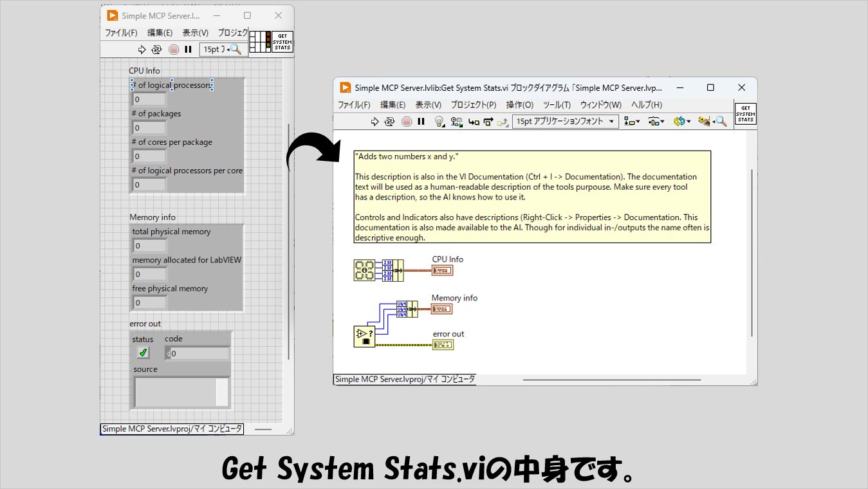Open 編集(E) menu in front panel window
This screenshot has width=868, height=489.
click(x=160, y=33)
